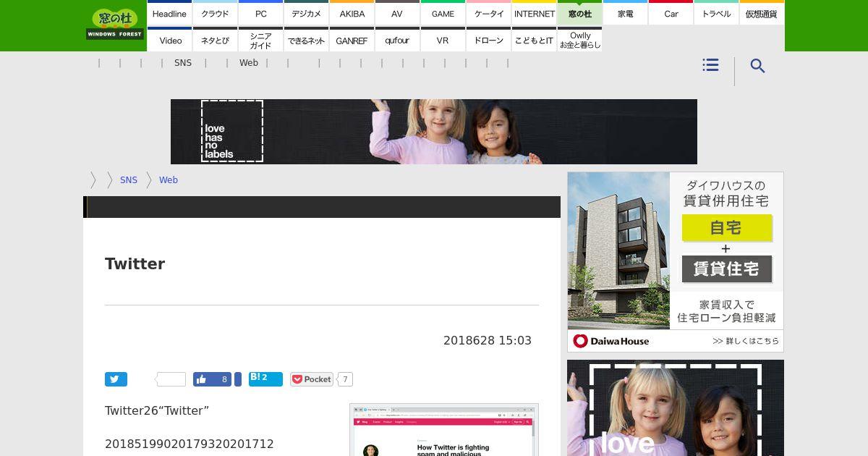Open the GANREF tab
868x456 pixels.
tap(352, 40)
